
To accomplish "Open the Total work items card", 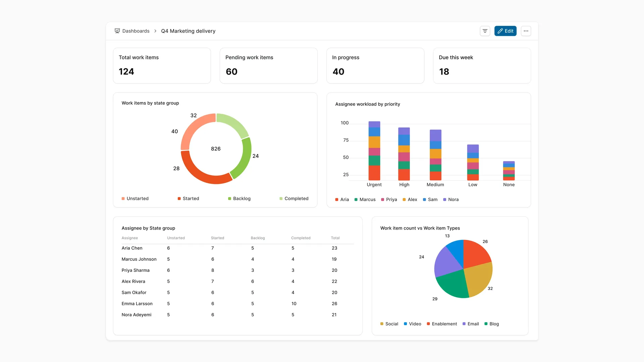I will [x=162, y=66].
